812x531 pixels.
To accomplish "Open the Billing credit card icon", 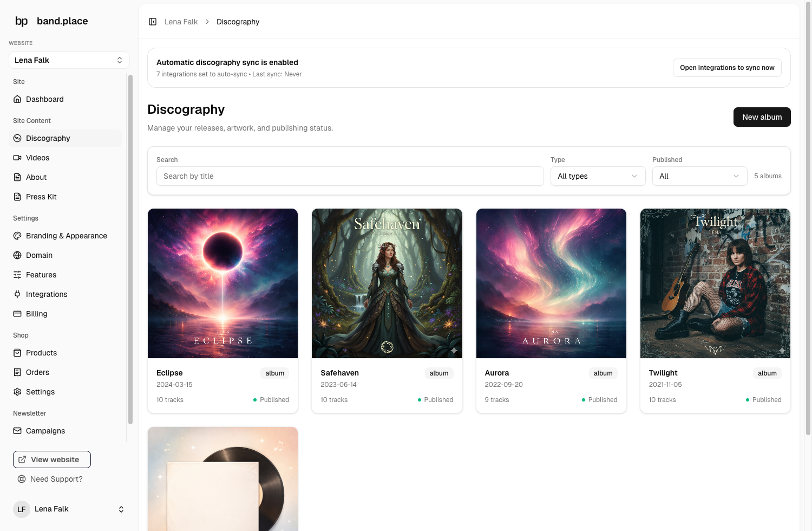I will (18, 314).
